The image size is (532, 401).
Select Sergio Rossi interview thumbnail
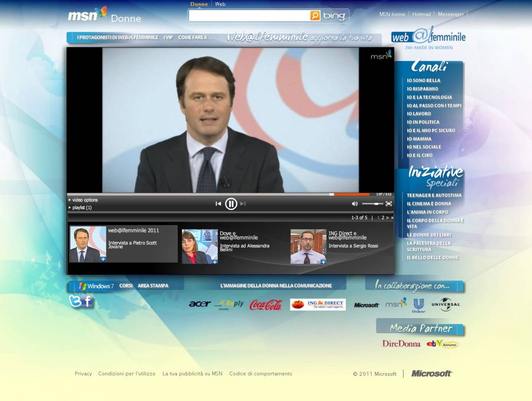309,246
